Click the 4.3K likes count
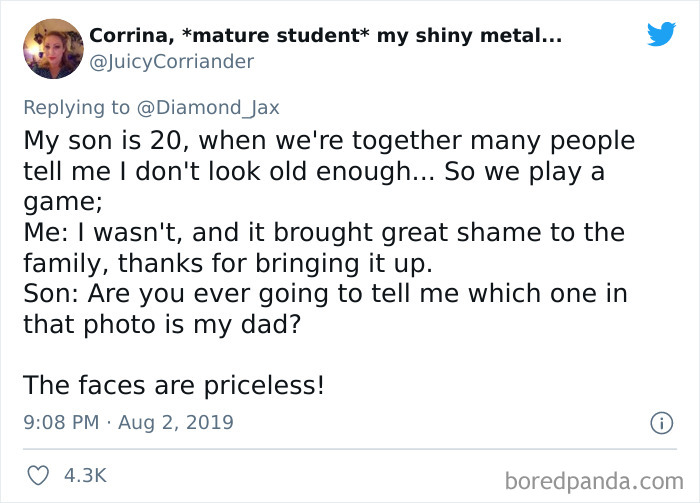The width and height of the screenshot is (700, 503). [x=85, y=475]
